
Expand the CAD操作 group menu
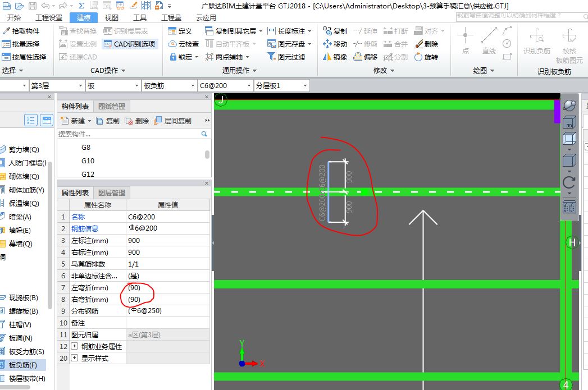108,71
